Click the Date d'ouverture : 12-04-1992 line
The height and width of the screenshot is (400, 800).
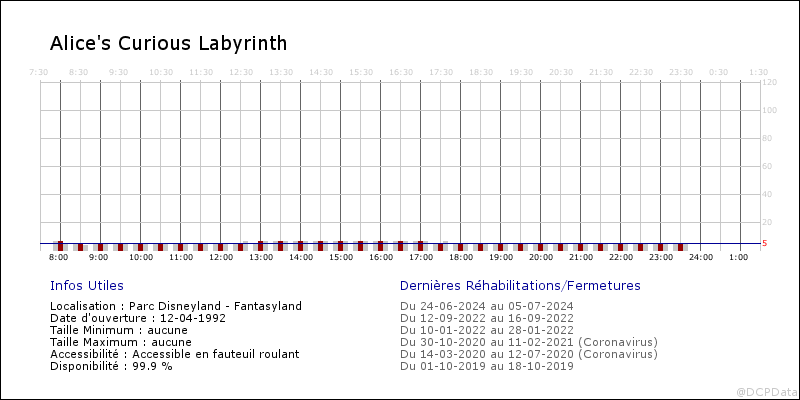pyautogui.click(x=138, y=318)
